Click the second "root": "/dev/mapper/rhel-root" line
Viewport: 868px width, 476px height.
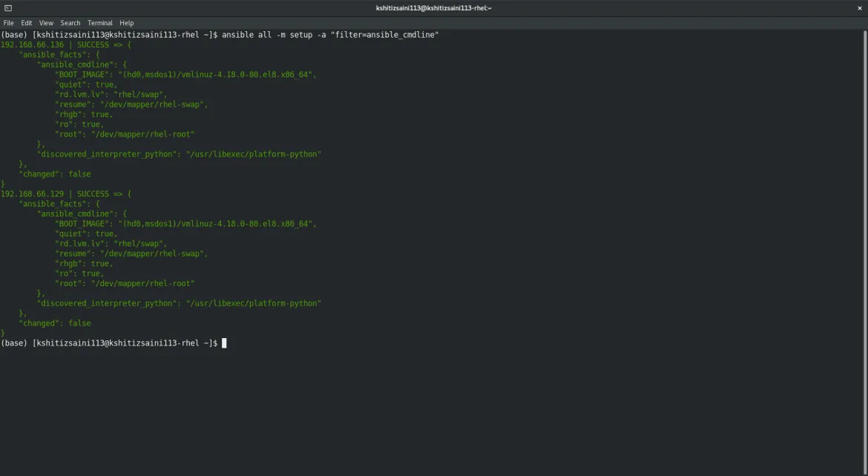125,283
